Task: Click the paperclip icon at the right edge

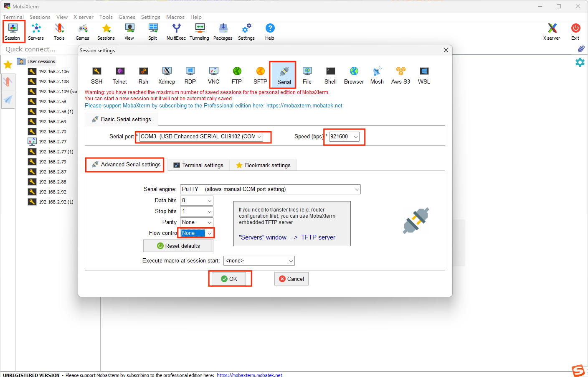Action: click(581, 49)
